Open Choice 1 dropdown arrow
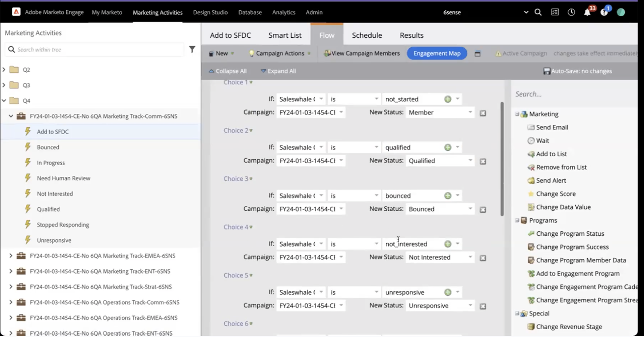Image resolution: width=644 pixels, height=337 pixels. coord(251,83)
